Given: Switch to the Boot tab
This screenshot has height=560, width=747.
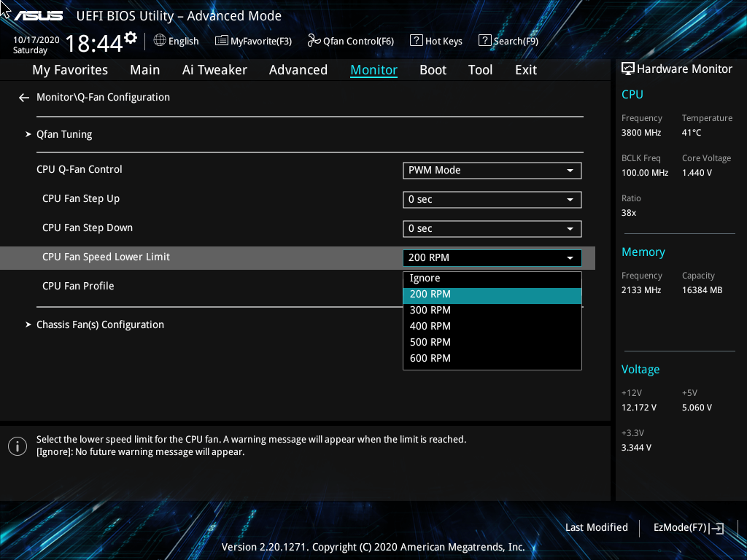Looking at the screenshot, I should [x=433, y=70].
